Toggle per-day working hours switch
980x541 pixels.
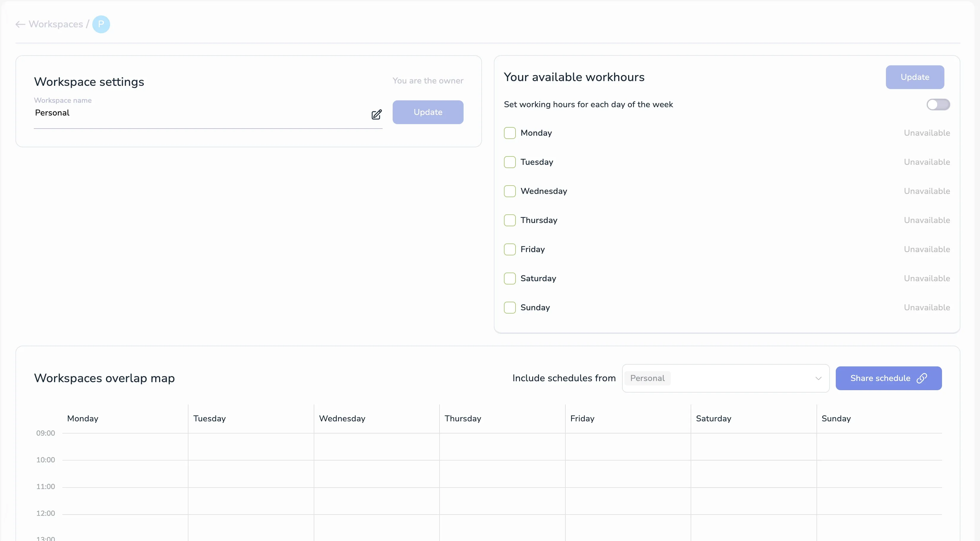coord(938,104)
